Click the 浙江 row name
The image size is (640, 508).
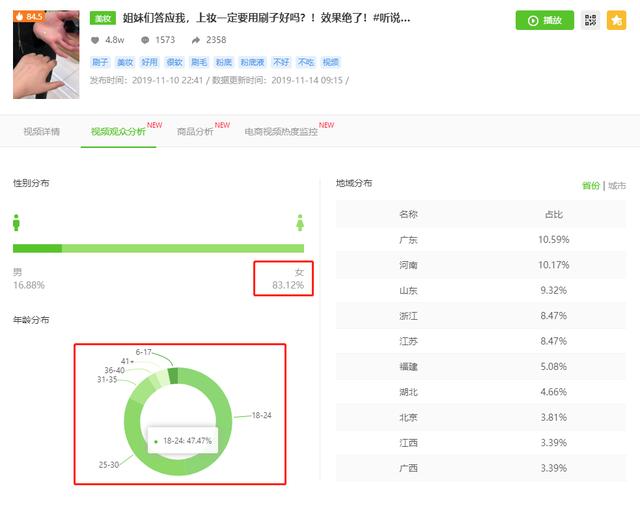pyautogui.click(x=408, y=316)
